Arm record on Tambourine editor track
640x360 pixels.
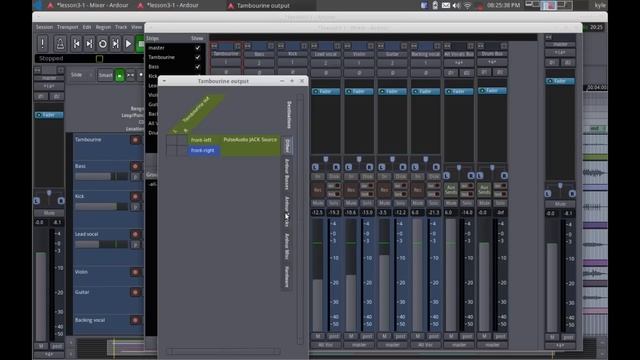(x=135, y=140)
